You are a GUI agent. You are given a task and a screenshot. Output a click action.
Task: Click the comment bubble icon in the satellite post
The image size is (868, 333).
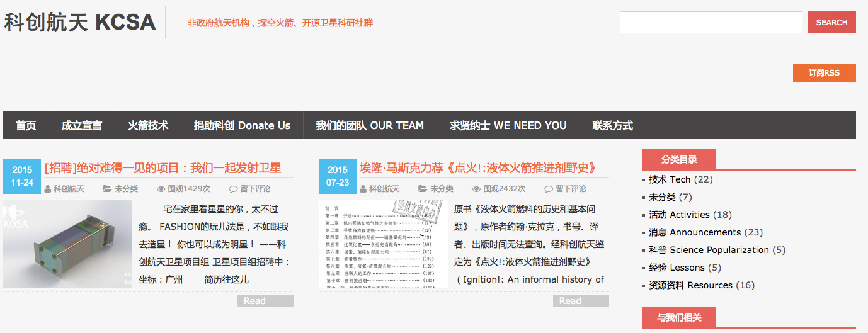(233, 189)
